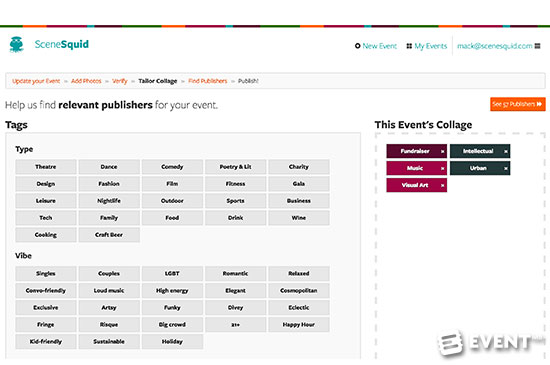Select the Eclectic vibe tag
This screenshot has height=365, width=550.
[299, 307]
